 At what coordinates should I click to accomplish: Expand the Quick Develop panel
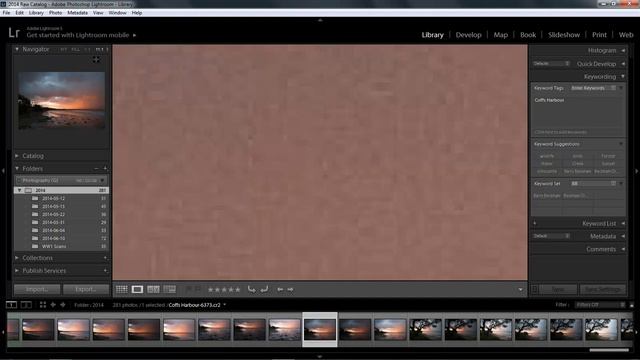(x=623, y=64)
